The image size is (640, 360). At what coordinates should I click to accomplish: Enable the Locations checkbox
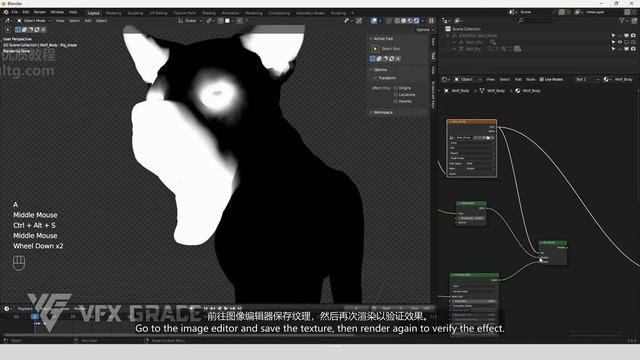(x=396, y=95)
